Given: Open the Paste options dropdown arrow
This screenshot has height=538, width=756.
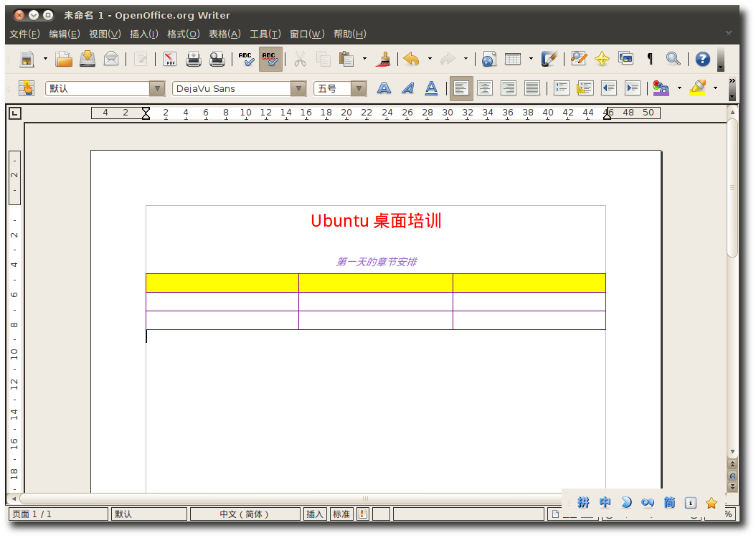Looking at the screenshot, I should (364, 60).
